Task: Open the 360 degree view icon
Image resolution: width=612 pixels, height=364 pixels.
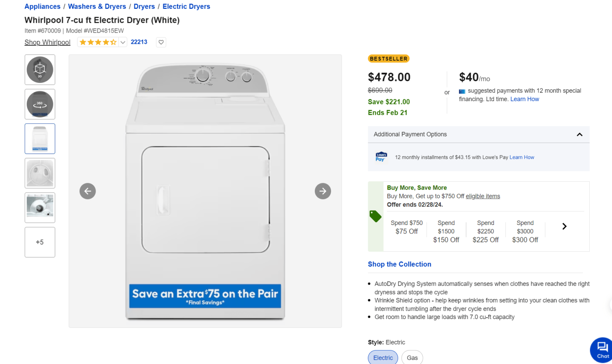Action: pyautogui.click(x=40, y=104)
